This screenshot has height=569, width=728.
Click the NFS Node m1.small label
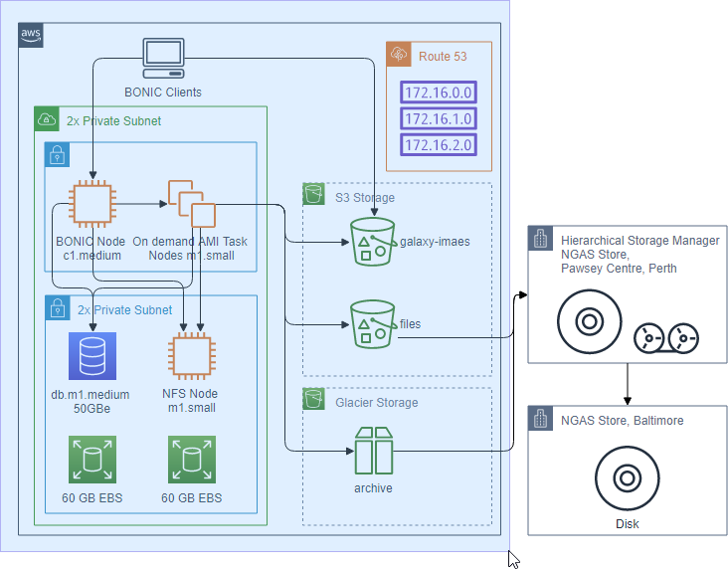(x=190, y=401)
